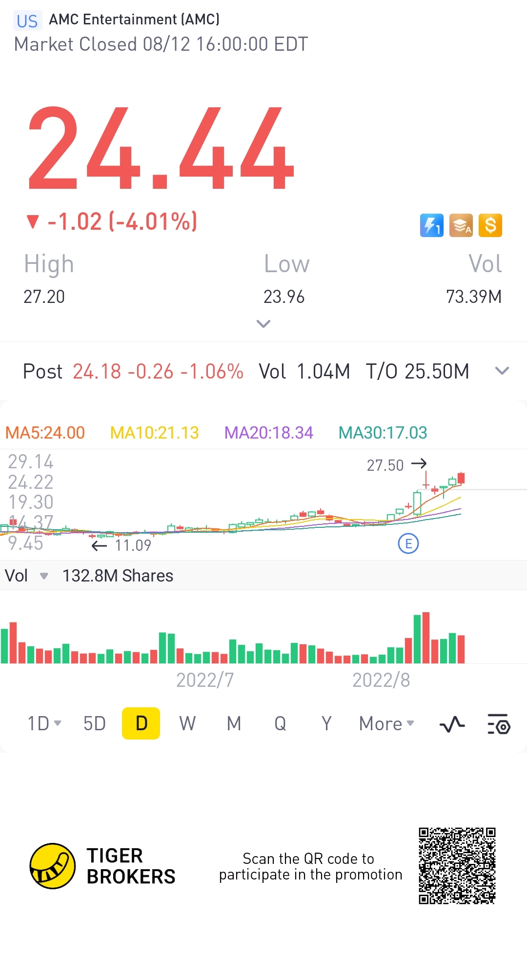Viewport: 527px width, 980px height.
Task: Open the Vol indicator dropdown triangle
Action: (x=44, y=576)
